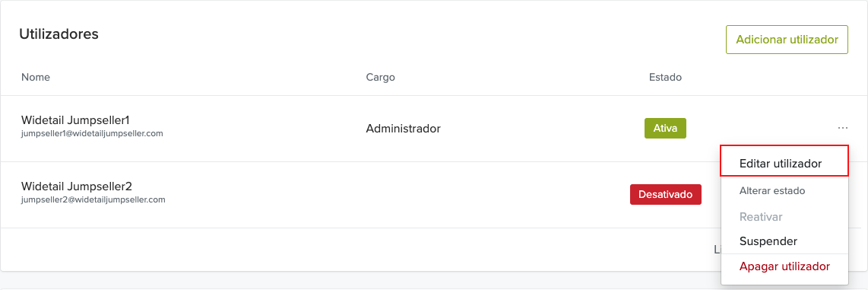Click the partially hidden text behind dropdown
Image resolution: width=868 pixels, height=290 pixels.
click(x=718, y=250)
